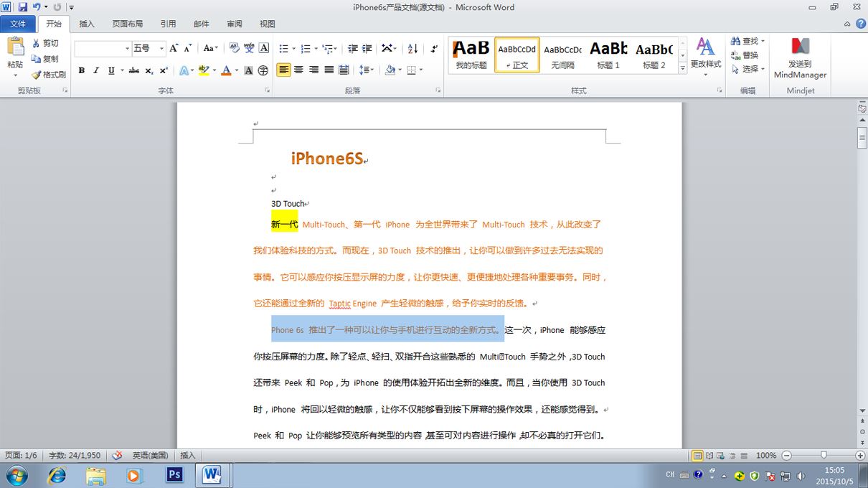Open the font name dropdown arrow
The height and width of the screenshot is (488, 868).
[127, 49]
